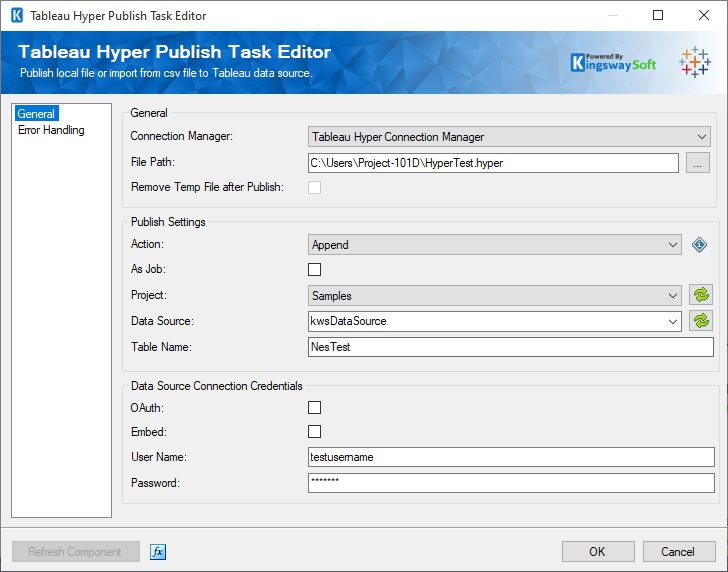Open the Connection Manager dropdown

point(509,137)
